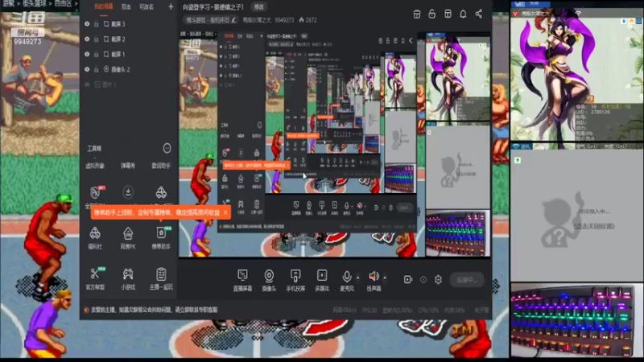The width and height of the screenshot is (644, 362).
Task: Expand the speaker options arrow
Action: [x=385, y=278]
